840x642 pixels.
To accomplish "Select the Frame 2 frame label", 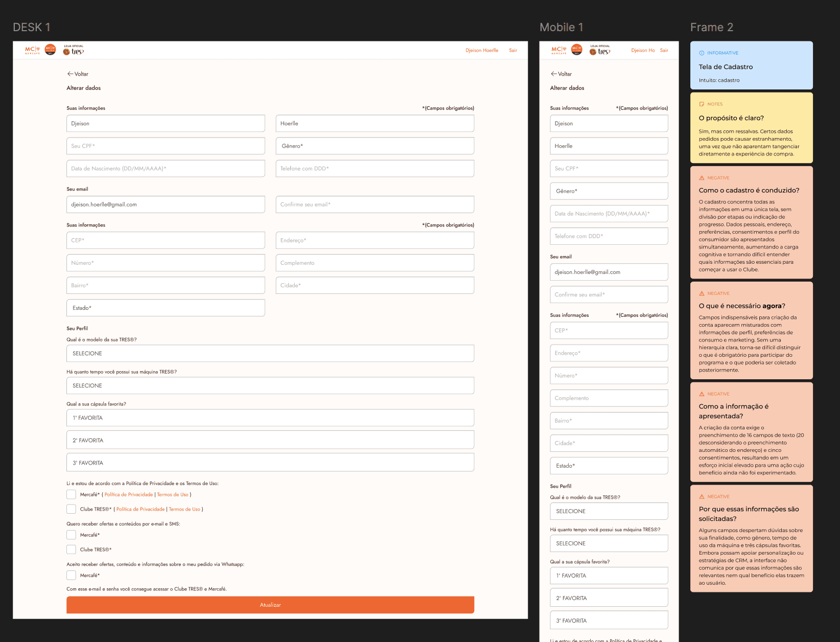I will [711, 28].
